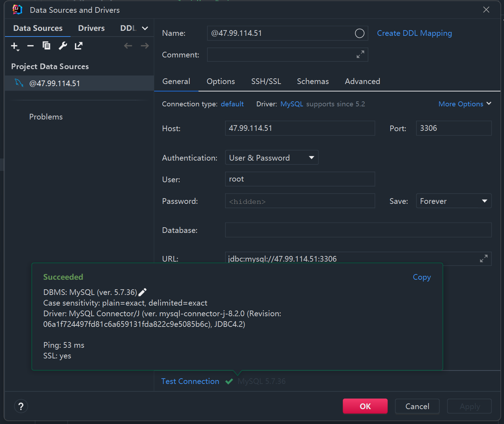Click the help question mark button
The image size is (504, 424).
[21, 406]
